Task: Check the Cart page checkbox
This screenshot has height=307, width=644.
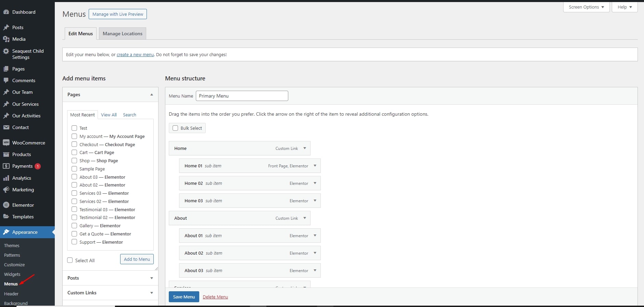Action: pos(74,152)
